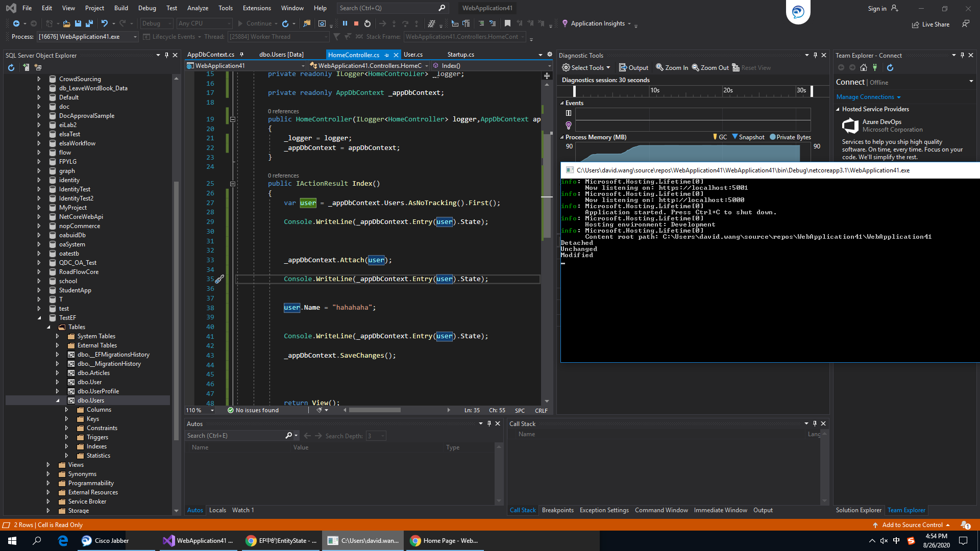Screen dimensions: 980x551
Task: Click Restart debugging icon
Action: [367, 23]
